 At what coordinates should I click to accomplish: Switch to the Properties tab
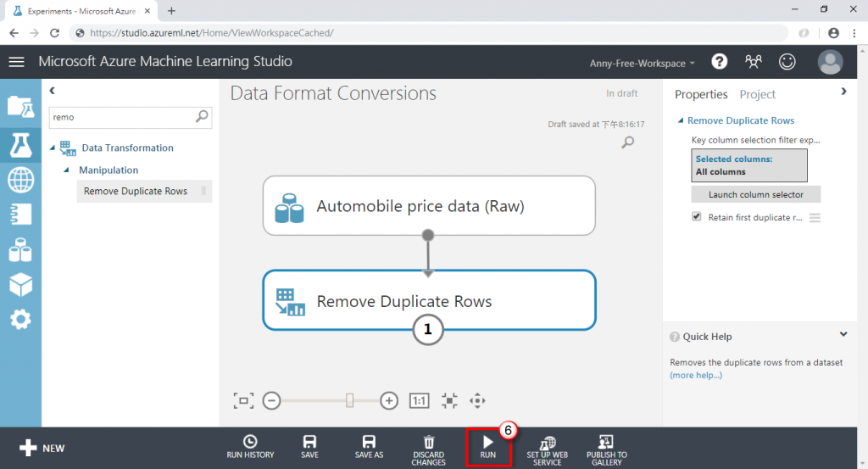[x=701, y=94]
